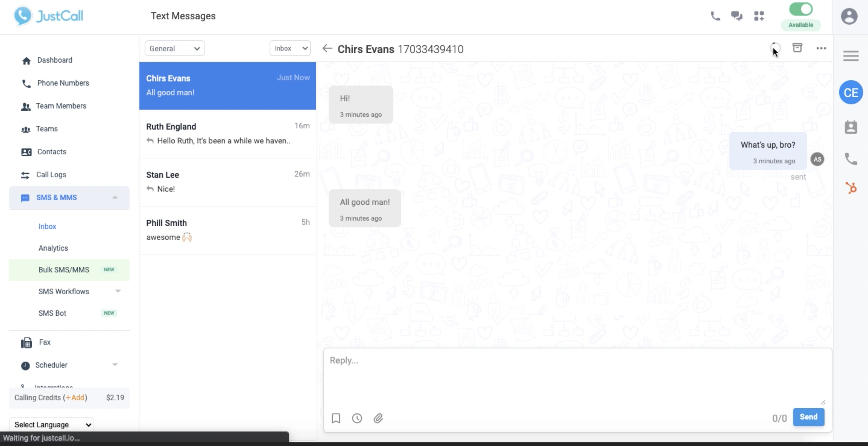
Task: Click phone number 17033439410 in header
Action: click(x=430, y=49)
